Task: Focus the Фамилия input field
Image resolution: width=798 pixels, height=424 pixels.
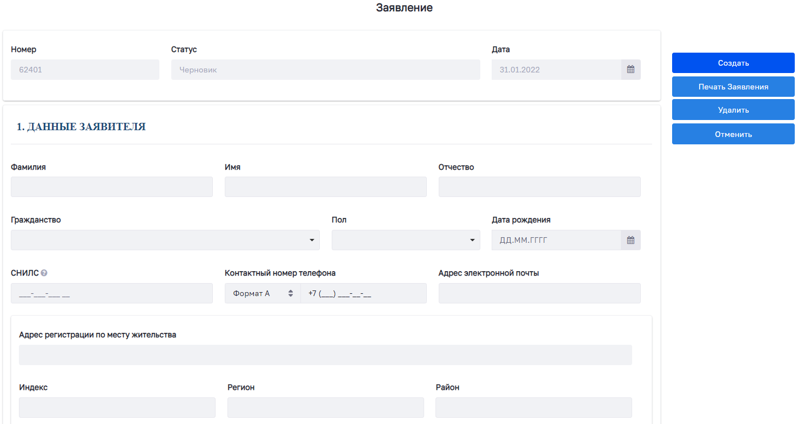Action: click(x=112, y=187)
